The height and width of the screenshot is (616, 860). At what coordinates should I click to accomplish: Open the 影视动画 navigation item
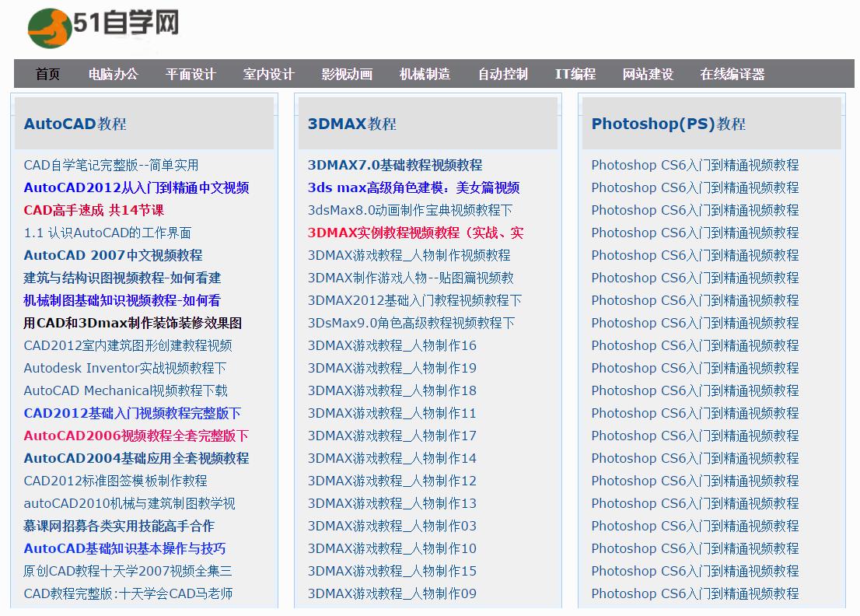pyautogui.click(x=345, y=74)
